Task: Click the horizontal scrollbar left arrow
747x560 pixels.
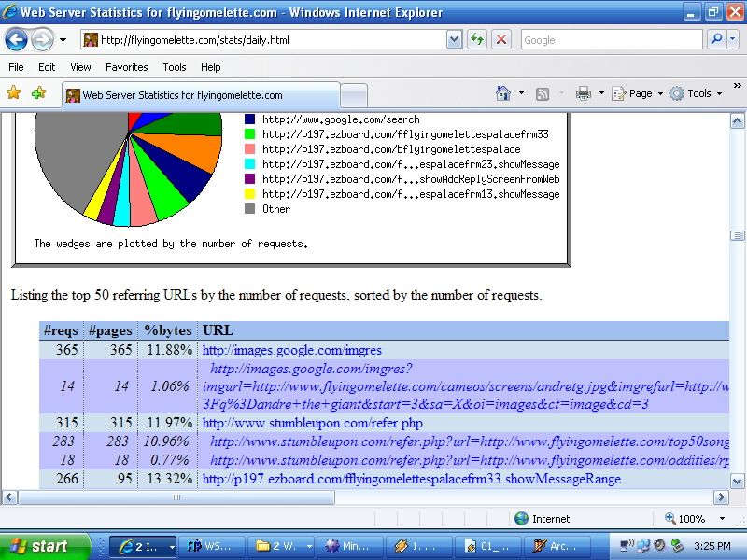Action: pyautogui.click(x=9, y=497)
